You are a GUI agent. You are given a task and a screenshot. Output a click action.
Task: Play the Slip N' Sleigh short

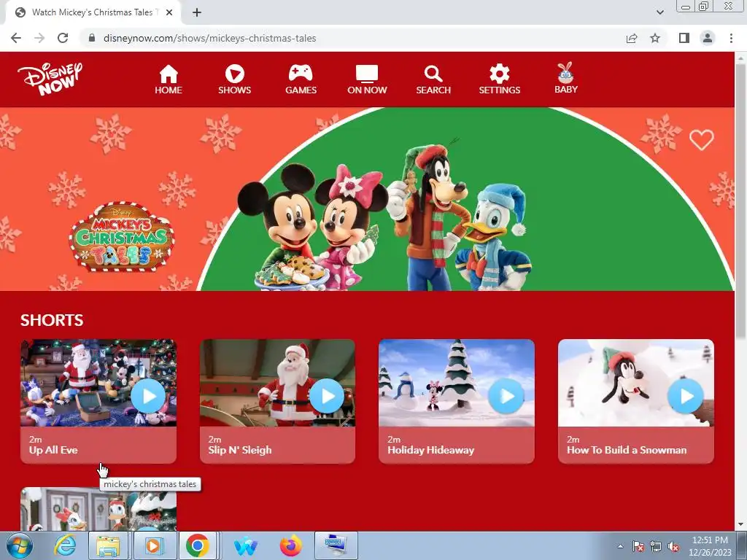327,396
